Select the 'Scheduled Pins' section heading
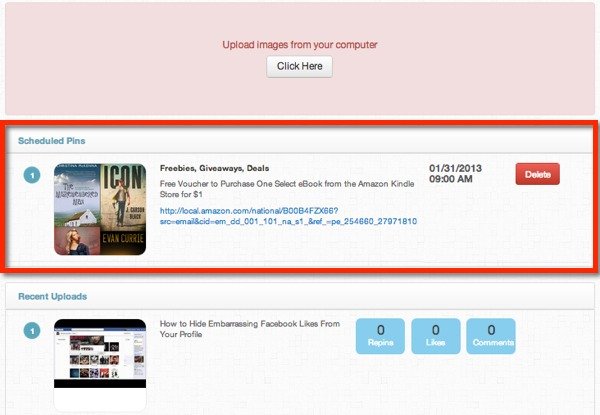 pyautogui.click(x=52, y=141)
